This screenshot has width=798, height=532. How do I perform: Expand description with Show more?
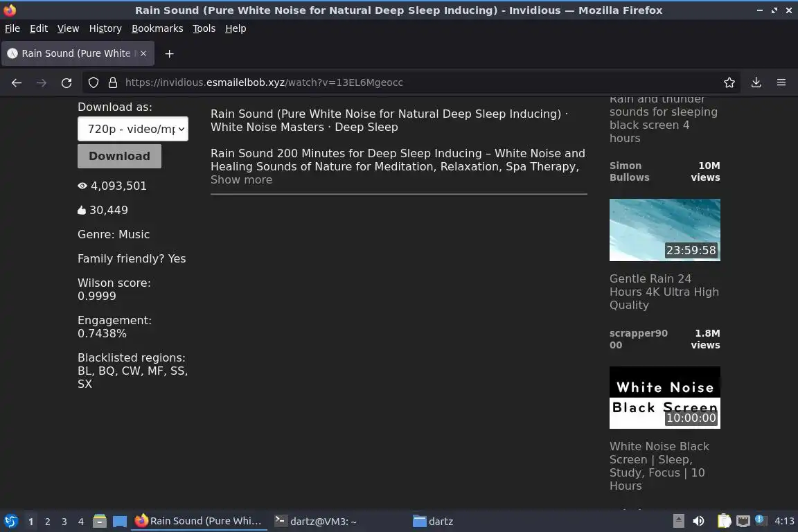(x=241, y=179)
